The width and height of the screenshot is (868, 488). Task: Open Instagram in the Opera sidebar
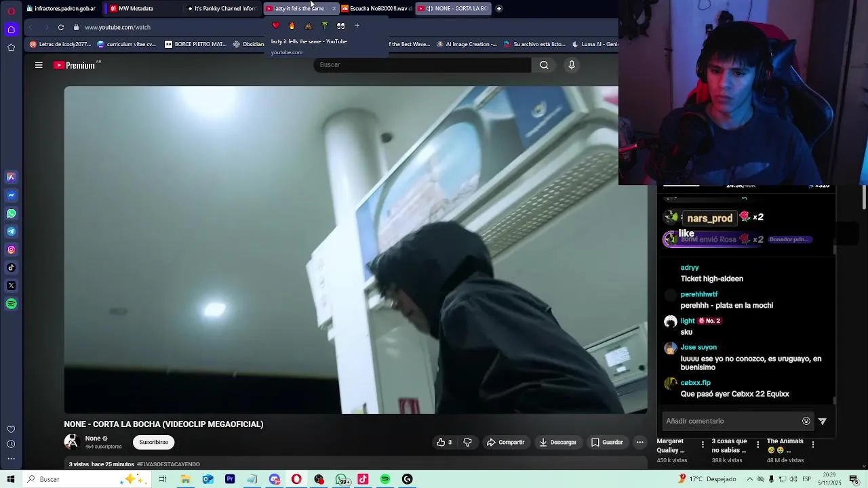point(11,249)
